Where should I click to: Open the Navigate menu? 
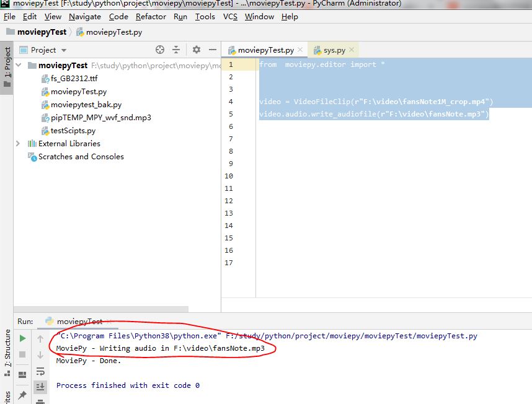click(85, 17)
